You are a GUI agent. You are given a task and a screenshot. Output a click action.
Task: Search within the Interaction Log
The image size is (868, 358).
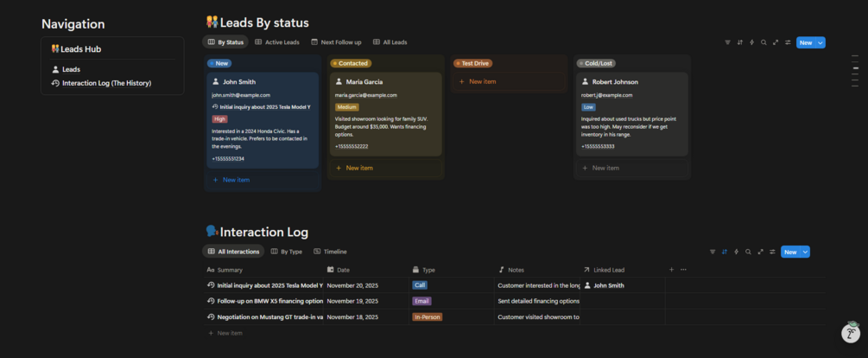pyautogui.click(x=748, y=252)
